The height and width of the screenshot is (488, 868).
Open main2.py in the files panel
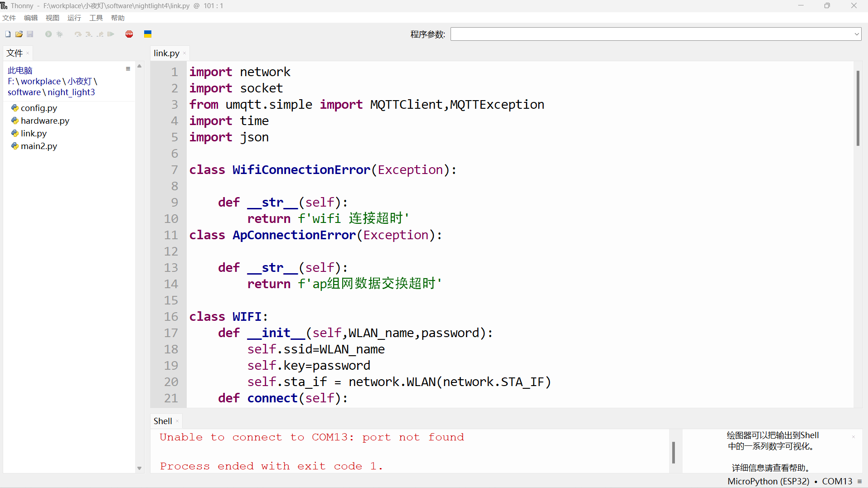click(x=39, y=146)
